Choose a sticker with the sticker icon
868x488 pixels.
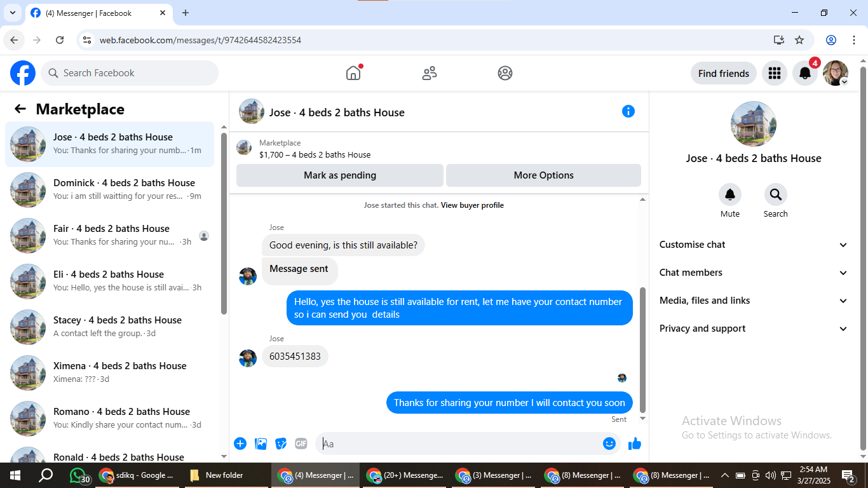(x=281, y=444)
